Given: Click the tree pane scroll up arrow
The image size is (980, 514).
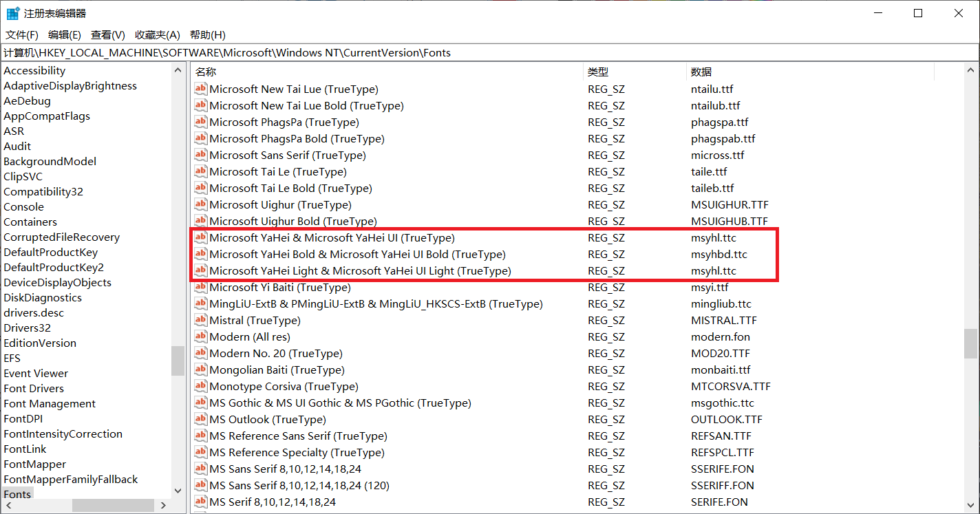Looking at the screenshot, I should pyautogui.click(x=178, y=70).
